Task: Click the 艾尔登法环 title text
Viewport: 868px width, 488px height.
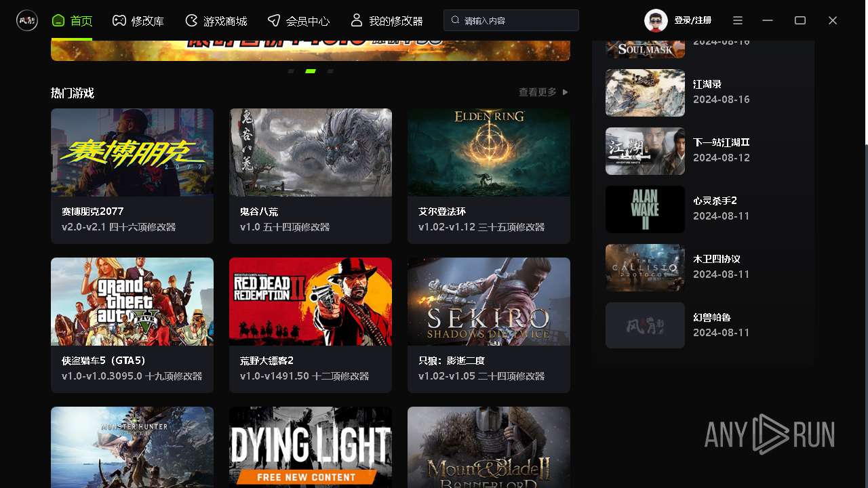Action: 442,211
